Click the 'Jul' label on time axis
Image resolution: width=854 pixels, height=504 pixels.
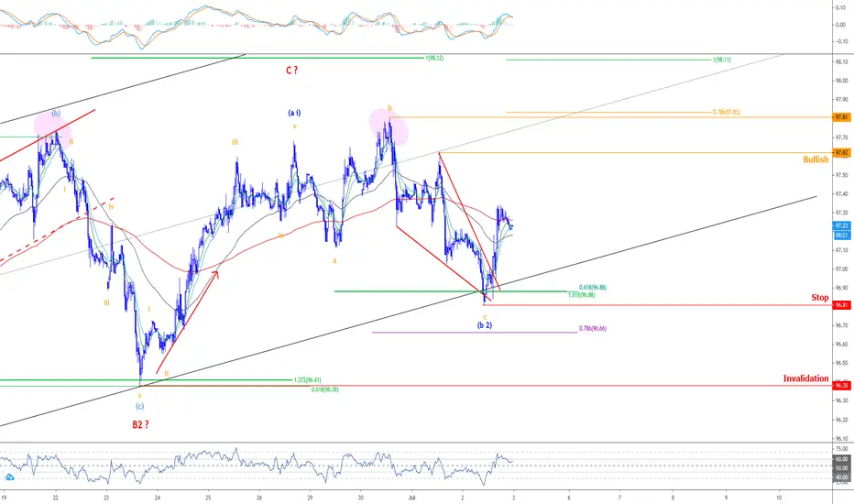[x=411, y=498]
